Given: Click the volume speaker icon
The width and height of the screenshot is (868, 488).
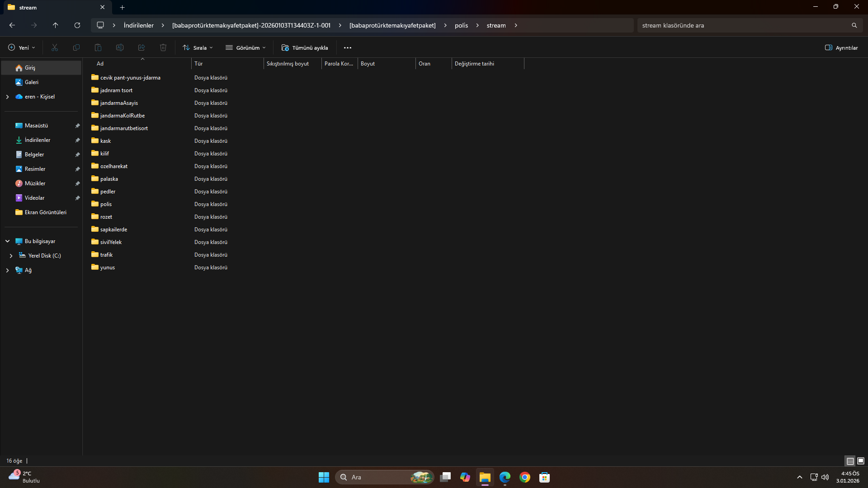Looking at the screenshot, I should click(825, 477).
